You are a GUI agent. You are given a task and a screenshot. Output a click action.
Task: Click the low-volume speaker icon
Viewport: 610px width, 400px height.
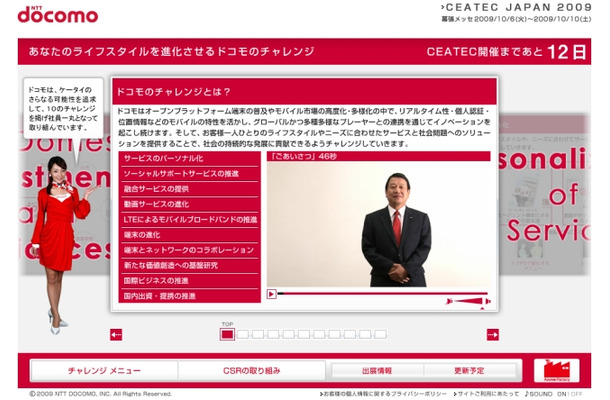click(449, 301)
